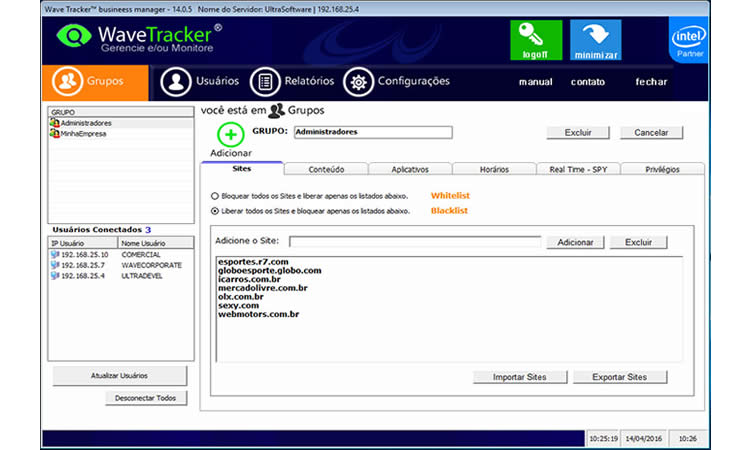Click the Adicione o Site input field
750x450 pixels.
(414, 242)
